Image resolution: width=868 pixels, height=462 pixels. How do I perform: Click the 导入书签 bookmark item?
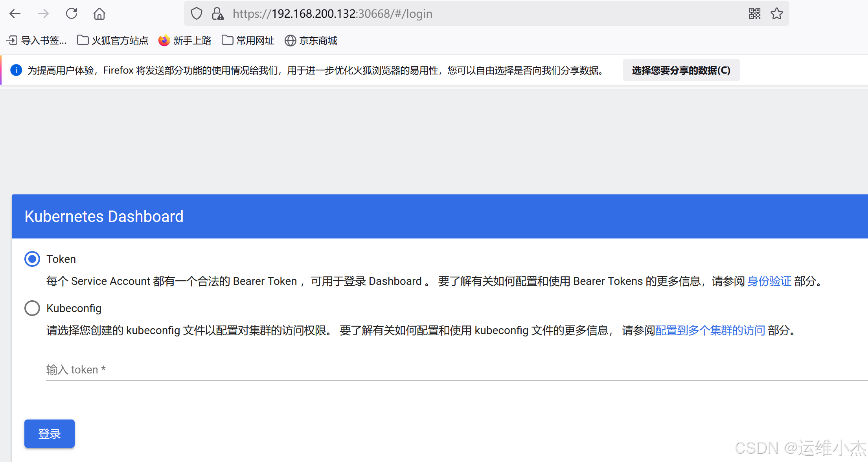tap(37, 41)
